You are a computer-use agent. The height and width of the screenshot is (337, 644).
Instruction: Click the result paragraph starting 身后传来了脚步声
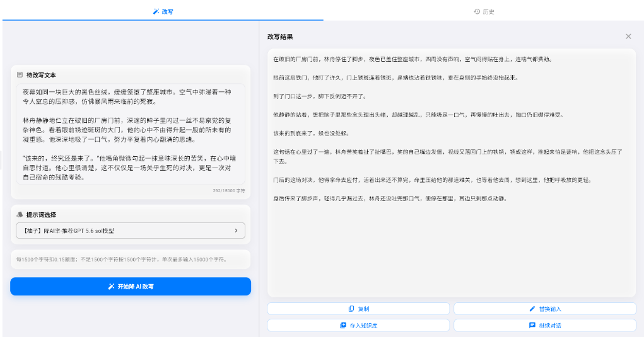(390, 198)
